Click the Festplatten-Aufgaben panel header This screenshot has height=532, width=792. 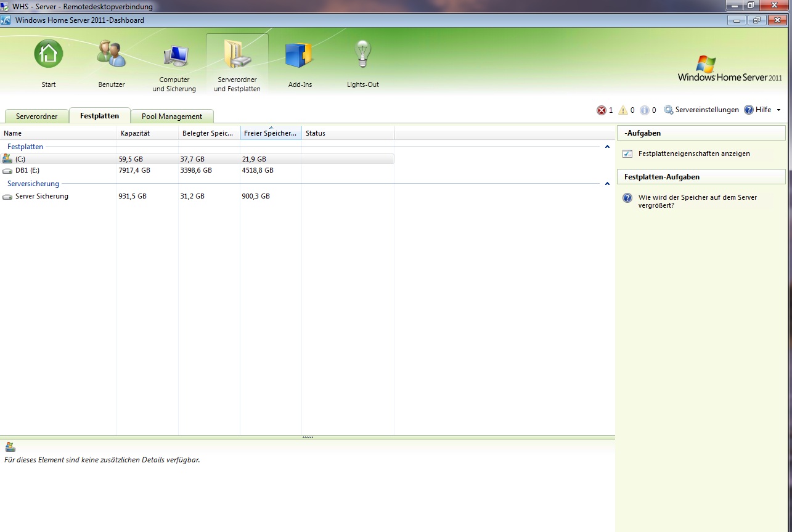(701, 177)
